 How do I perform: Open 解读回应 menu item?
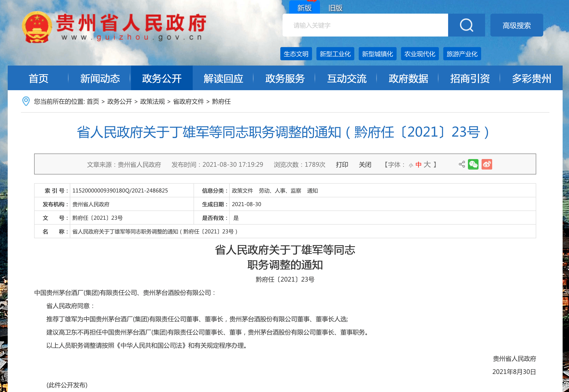(x=224, y=78)
